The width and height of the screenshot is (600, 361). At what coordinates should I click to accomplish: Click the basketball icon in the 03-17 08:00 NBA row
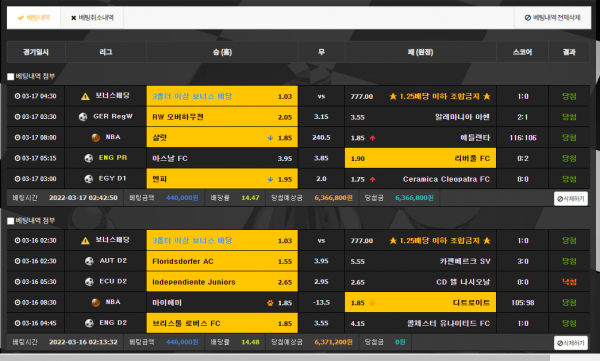(x=96, y=137)
